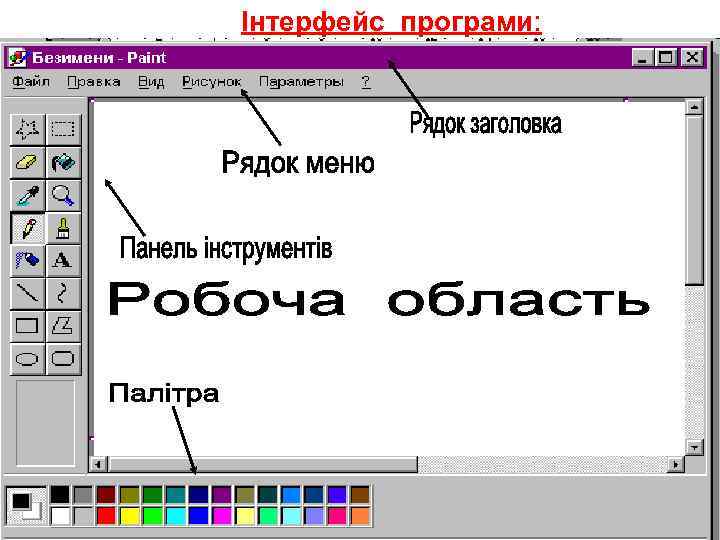Pick the dark gray color swatch
This screenshot has width=720, height=540.
pyautogui.click(x=83, y=495)
